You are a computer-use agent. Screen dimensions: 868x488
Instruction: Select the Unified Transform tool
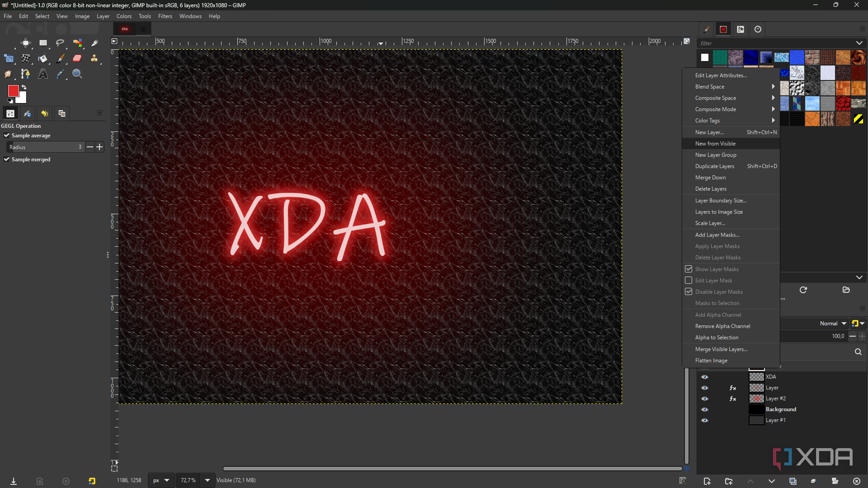pos(9,58)
